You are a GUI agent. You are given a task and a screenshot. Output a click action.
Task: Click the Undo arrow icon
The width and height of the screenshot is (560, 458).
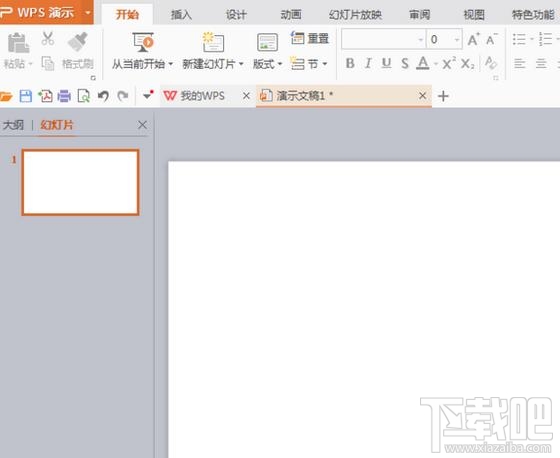coord(103,96)
